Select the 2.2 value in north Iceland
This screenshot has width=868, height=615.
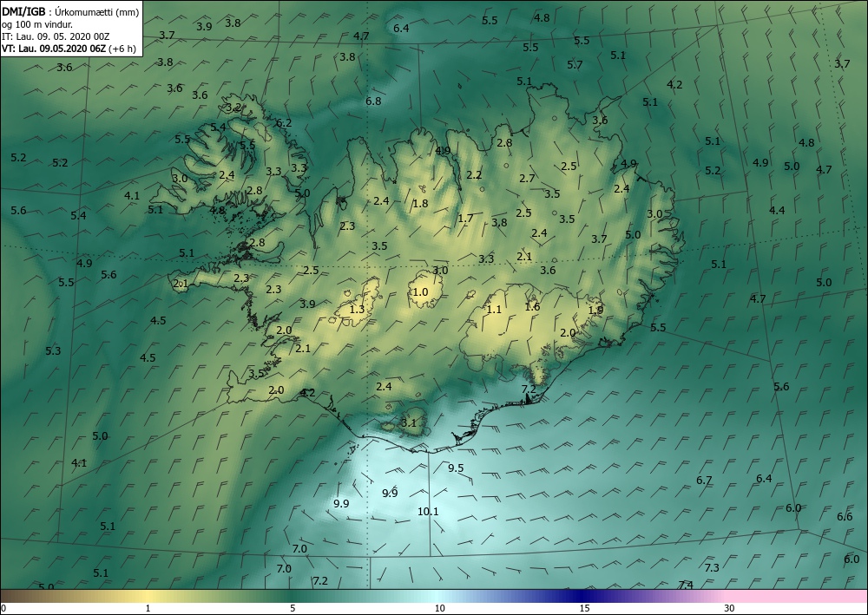click(474, 175)
